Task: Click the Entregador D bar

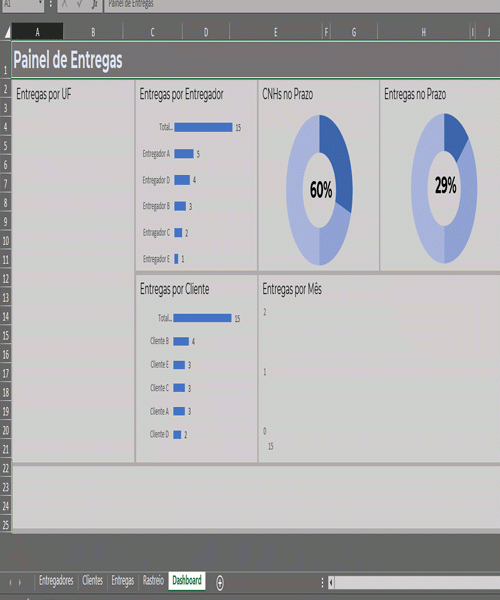Action: pyautogui.click(x=182, y=180)
